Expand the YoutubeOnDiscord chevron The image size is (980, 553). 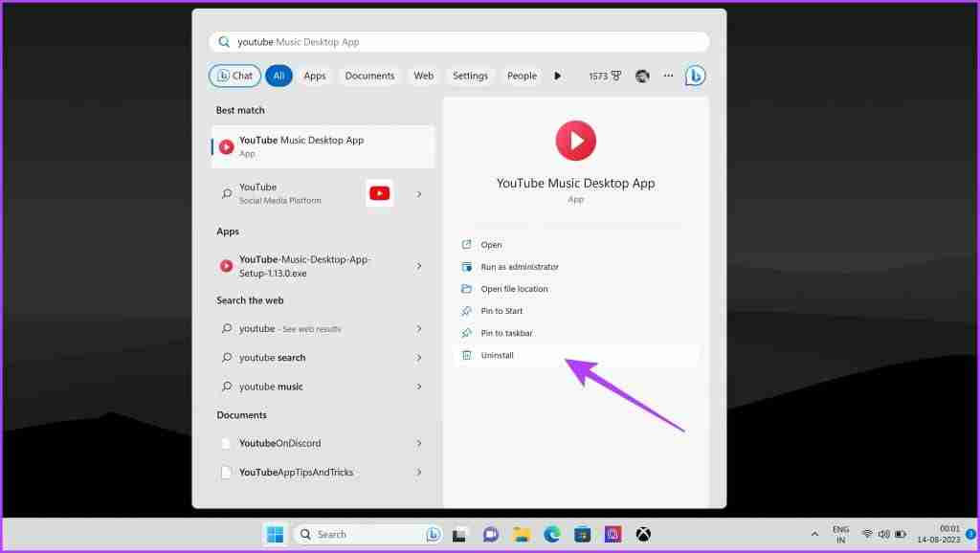point(419,443)
